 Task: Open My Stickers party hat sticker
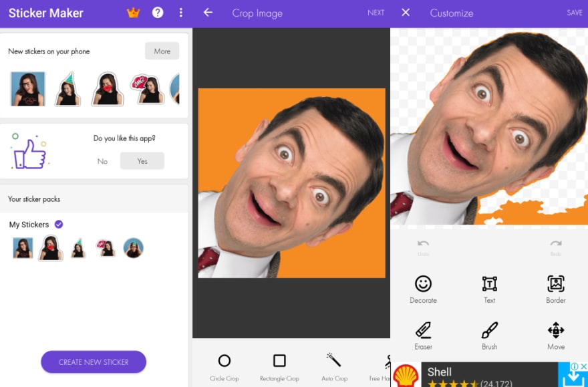(x=78, y=248)
